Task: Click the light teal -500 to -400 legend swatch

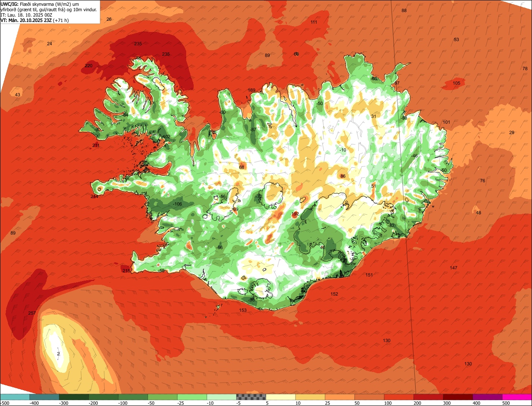Action: [15, 397]
